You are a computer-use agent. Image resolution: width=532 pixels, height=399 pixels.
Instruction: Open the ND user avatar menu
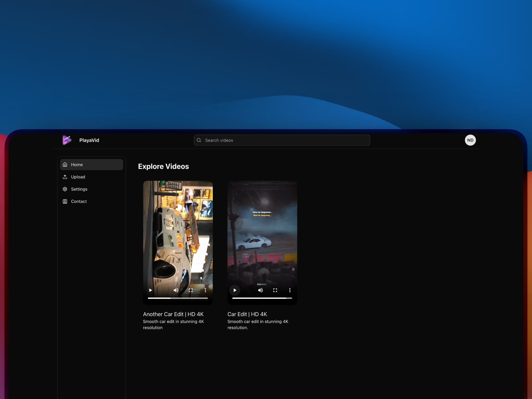470,140
